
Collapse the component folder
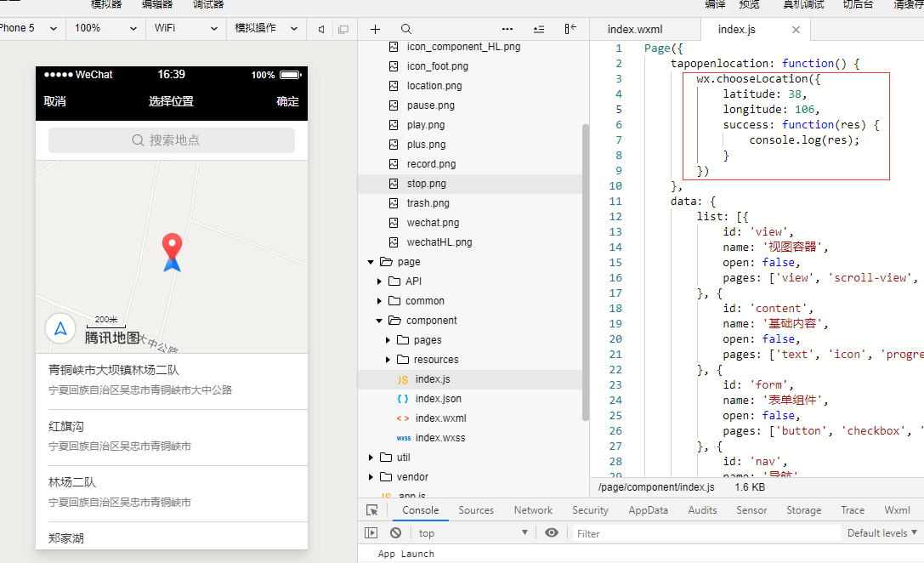click(379, 321)
